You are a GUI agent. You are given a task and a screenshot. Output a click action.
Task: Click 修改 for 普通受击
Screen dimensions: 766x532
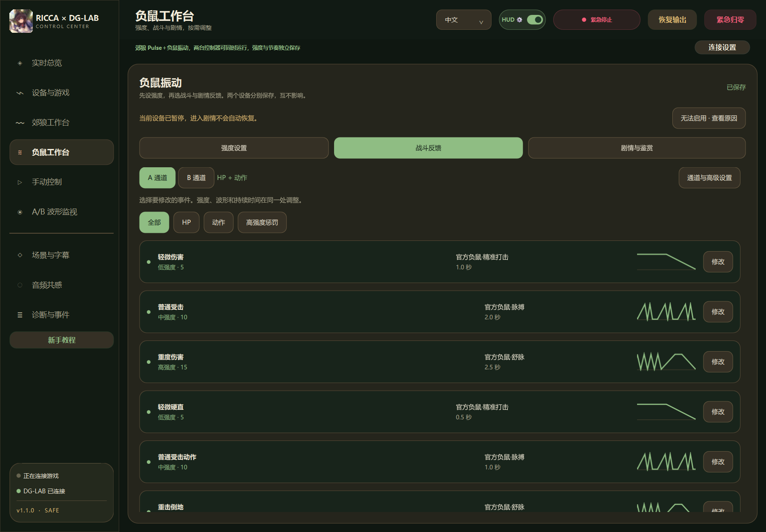click(x=718, y=312)
